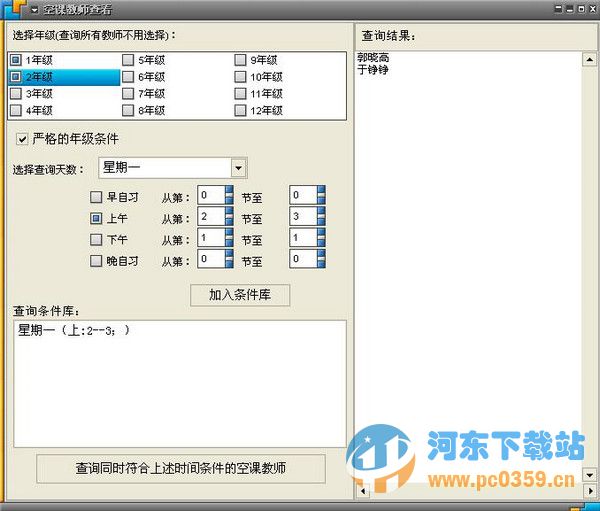Viewport: 600px width, 511px height.
Task: Click 早自习 end period spinner
Action: coord(321,195)
